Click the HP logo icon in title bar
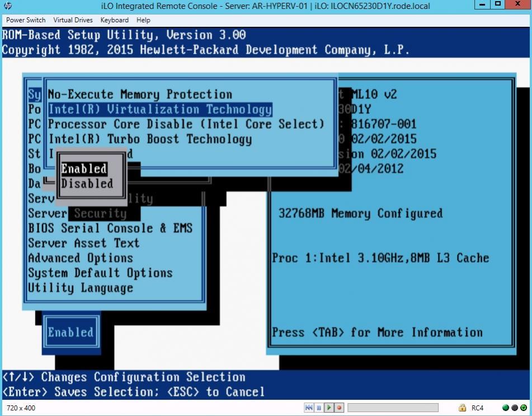532x416 pixels. pyautogui.click(x=7, y=6)
